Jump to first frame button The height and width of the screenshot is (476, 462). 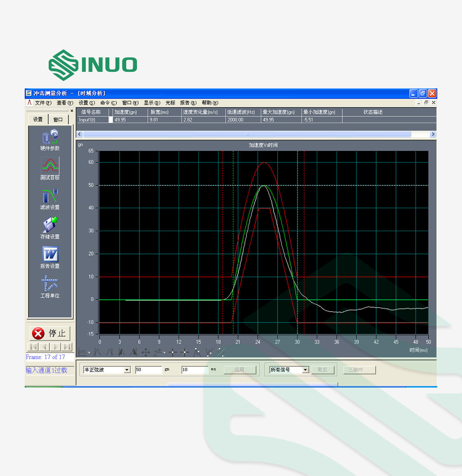(33, 347)
